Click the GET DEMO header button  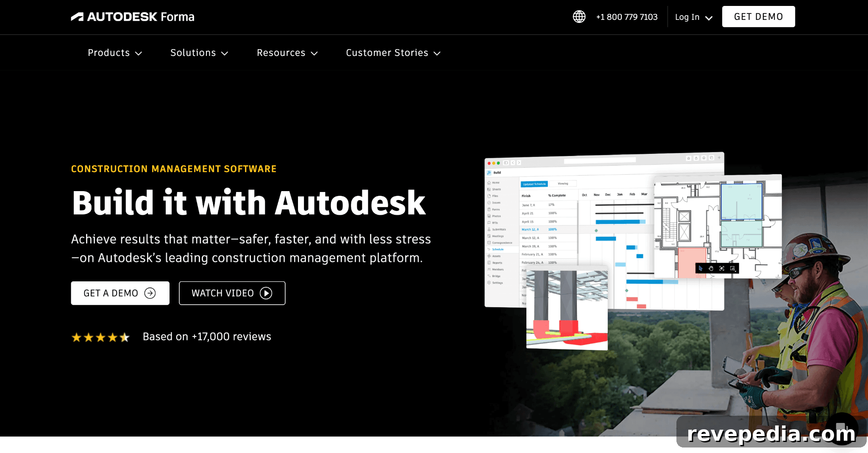pyautogui.click(x=758, y=17)
